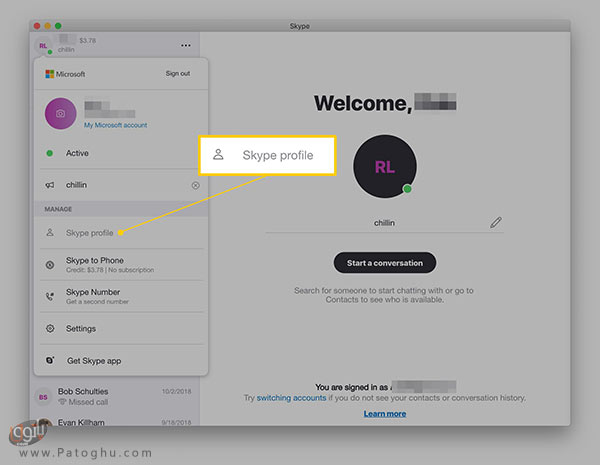
Task: Click the Missed call text
Action: (88, 402)
